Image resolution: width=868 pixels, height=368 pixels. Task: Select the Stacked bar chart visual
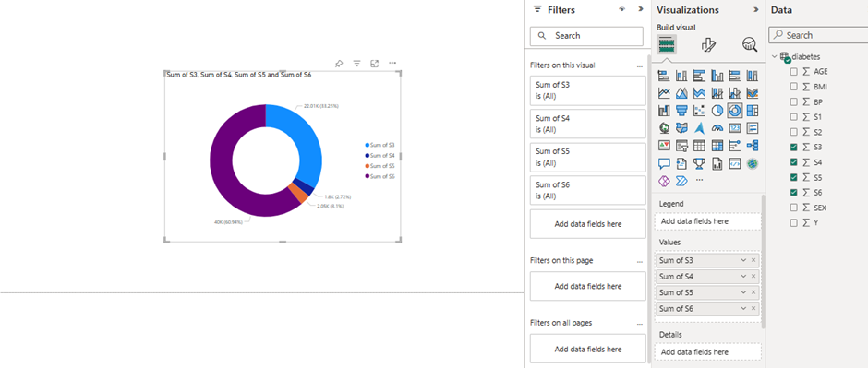tap(664, 76)
